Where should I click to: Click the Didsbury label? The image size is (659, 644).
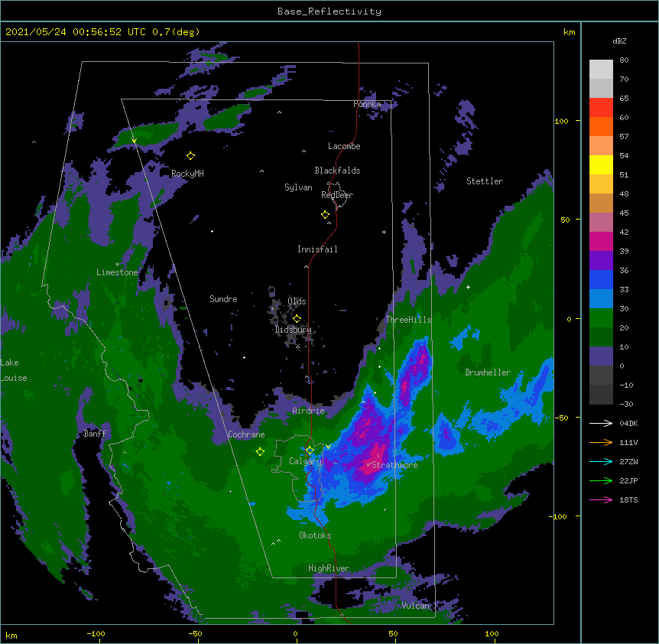(x=294, y=330)
